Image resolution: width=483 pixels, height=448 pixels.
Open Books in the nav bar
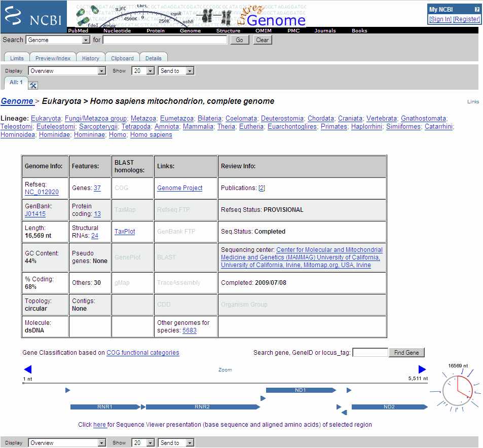359,30
